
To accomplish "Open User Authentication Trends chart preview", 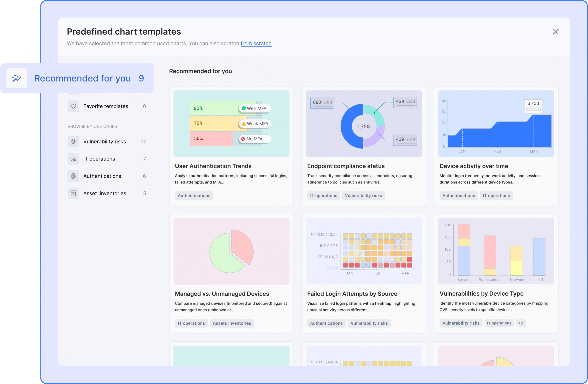I will (231, 123).
